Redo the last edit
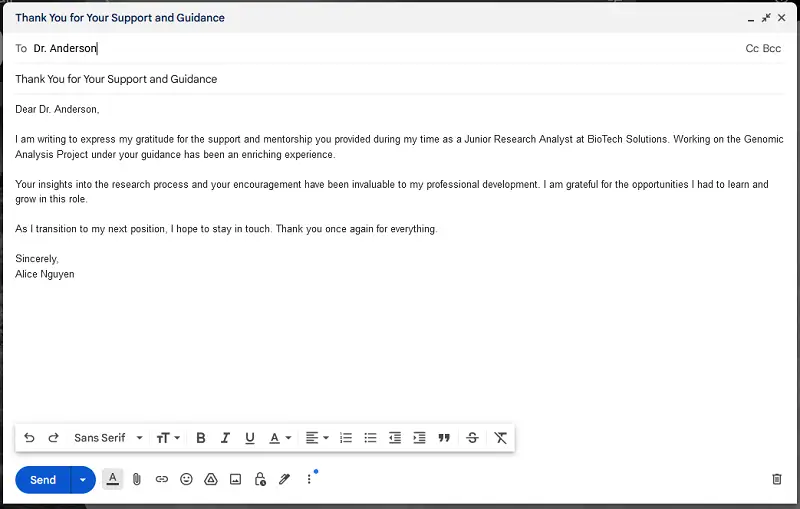Screen dimensions: 800x509 pos(54,438)
